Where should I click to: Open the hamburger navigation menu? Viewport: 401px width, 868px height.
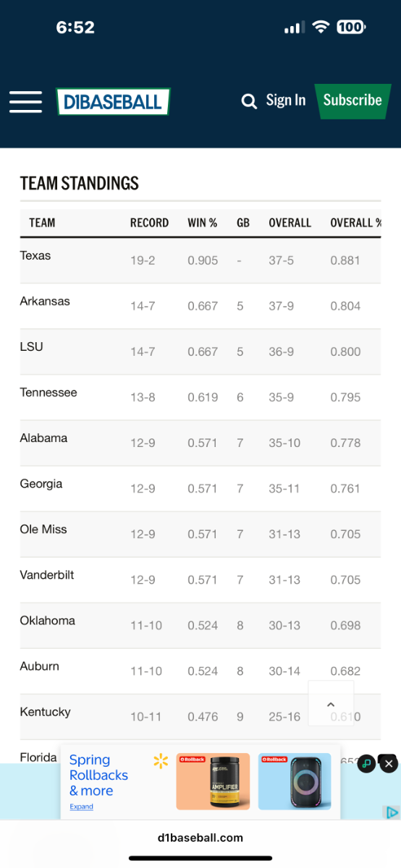tap(25, 101)
